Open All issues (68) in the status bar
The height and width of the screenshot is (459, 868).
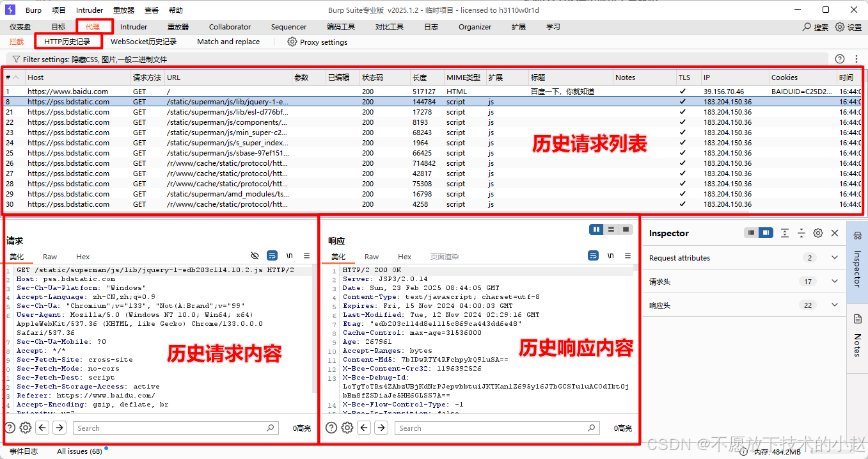79,451
